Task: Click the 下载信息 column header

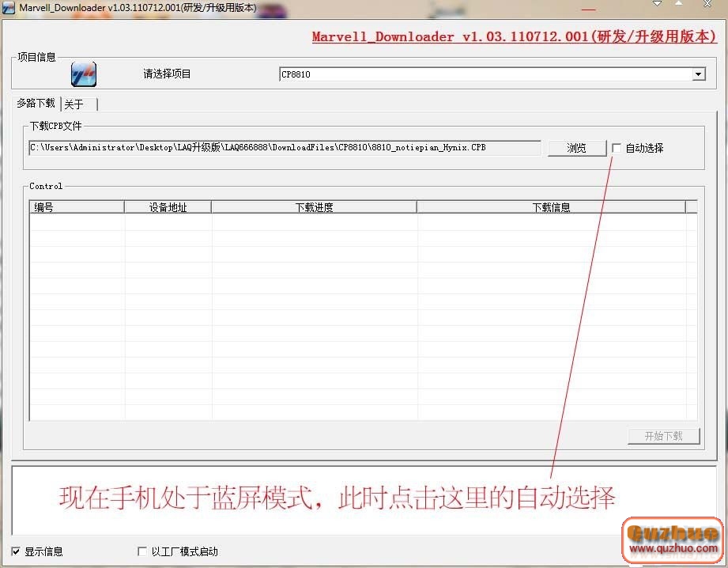Action: tap(551, 207)
